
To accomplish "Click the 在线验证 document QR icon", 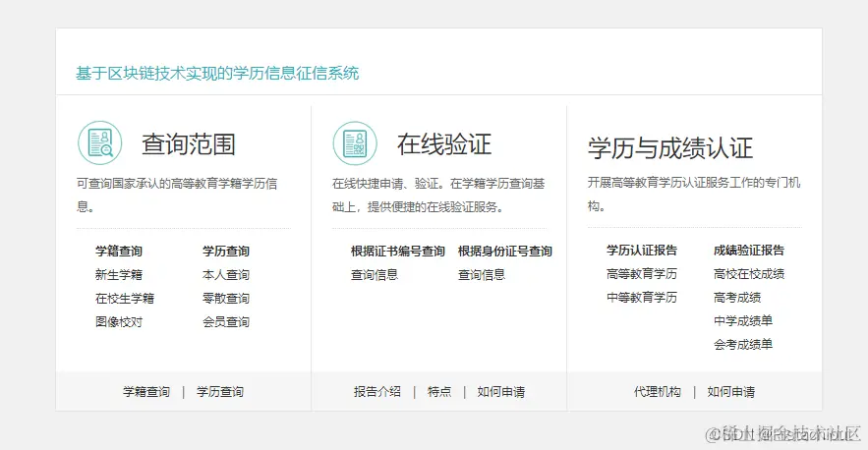I will pyautogui.click(x=355, y=143).
